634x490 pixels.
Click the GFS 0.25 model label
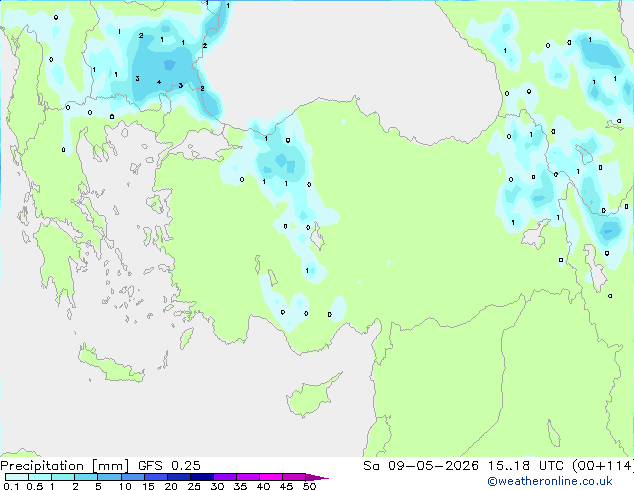(x=169, y=466)
